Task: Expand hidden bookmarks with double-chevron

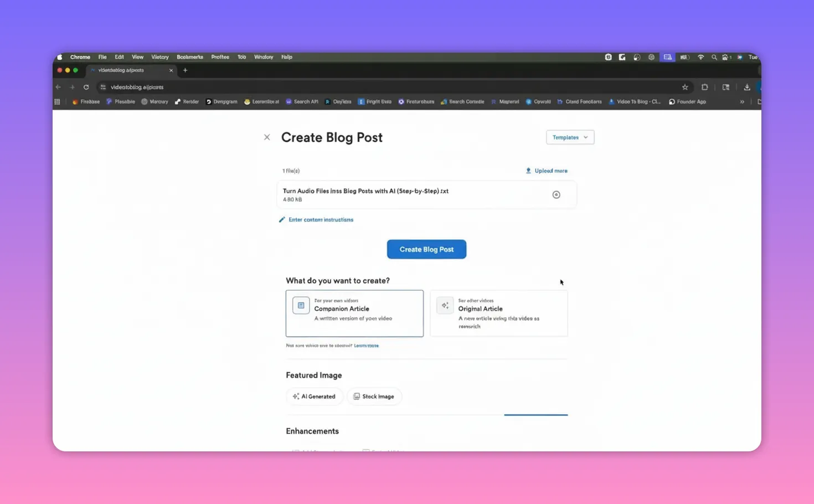Action: tap(742, 101)
